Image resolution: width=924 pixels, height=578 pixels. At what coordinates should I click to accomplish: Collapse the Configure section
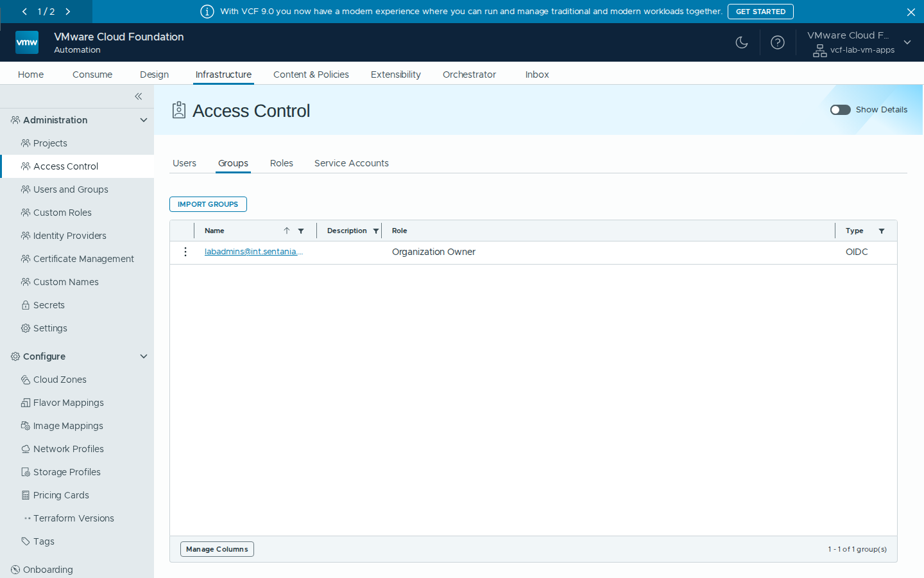pyautogui.click(x=144, y=356)
